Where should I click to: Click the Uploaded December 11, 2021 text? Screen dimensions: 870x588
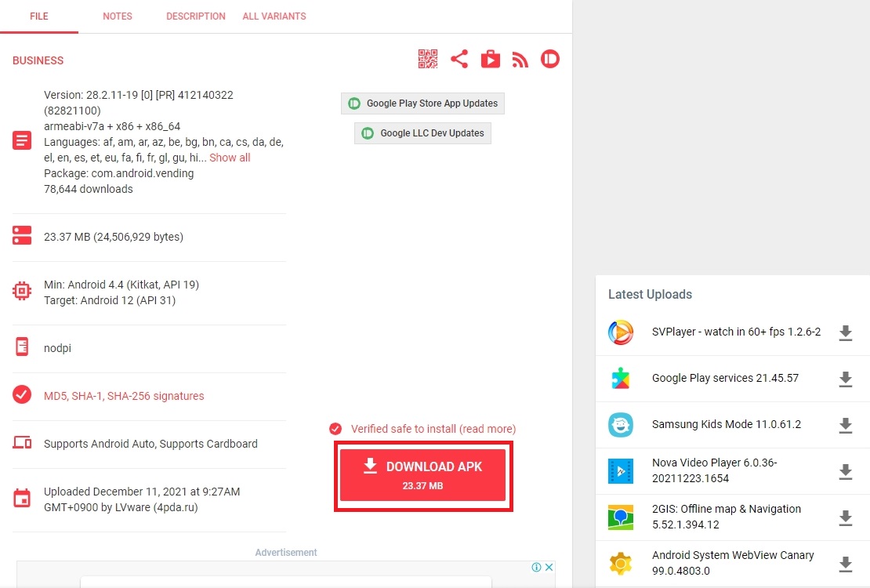[x=142, y=499]
